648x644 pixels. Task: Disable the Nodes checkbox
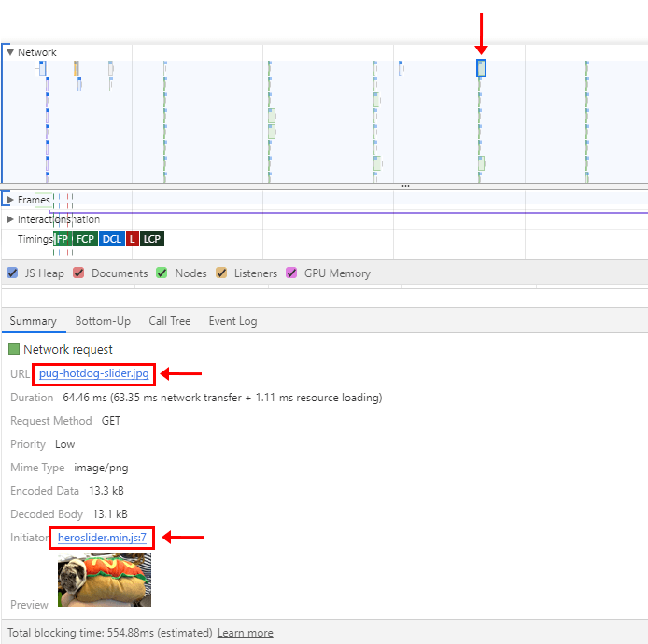click(162, 273)
